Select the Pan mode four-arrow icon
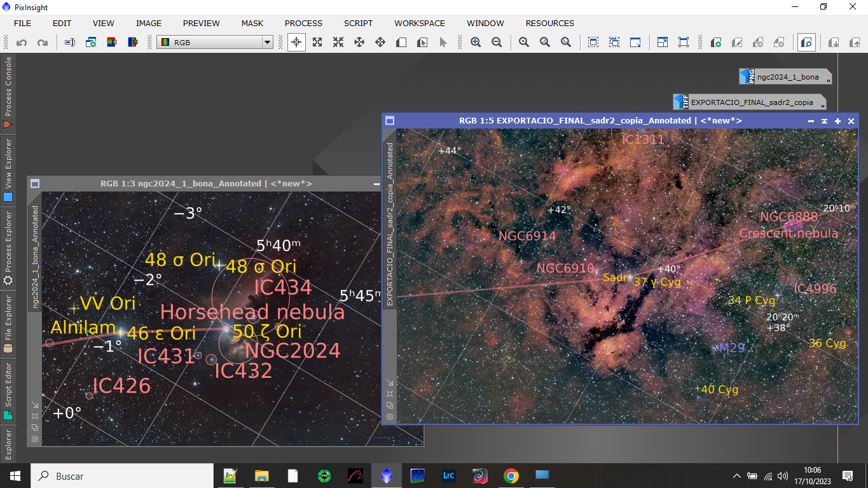This screenshot has height=488, width=868. (359, 43)
